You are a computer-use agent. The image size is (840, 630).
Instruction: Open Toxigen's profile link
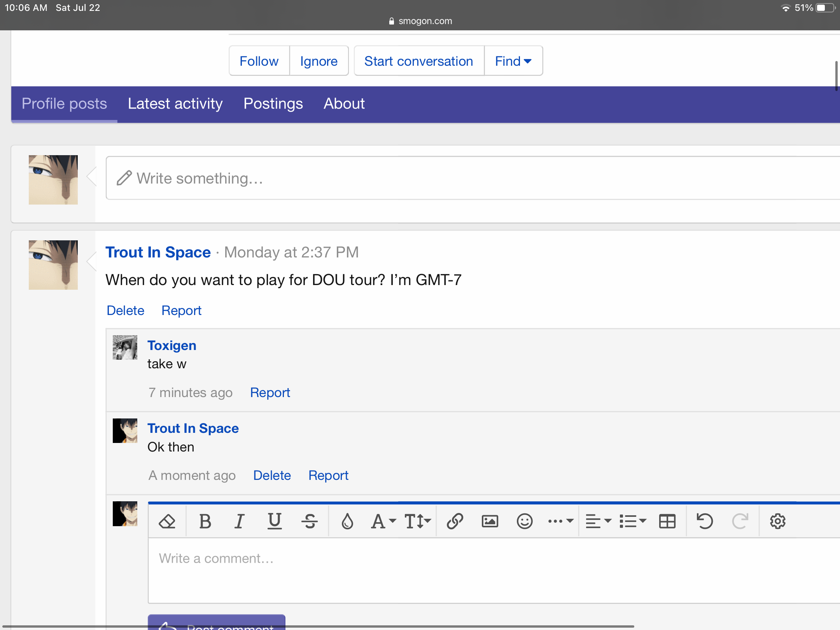(x=171, y=345)
